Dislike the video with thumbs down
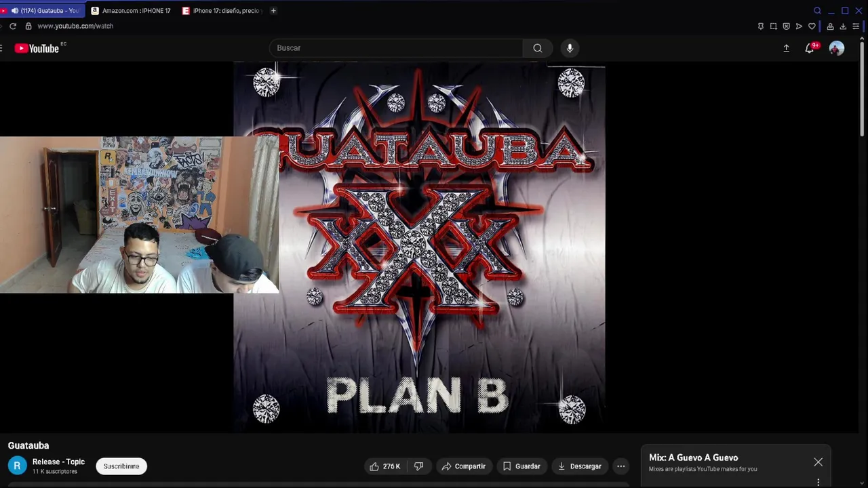The height and width of the screenshot is (488, 868). click(x=418, y=466)
